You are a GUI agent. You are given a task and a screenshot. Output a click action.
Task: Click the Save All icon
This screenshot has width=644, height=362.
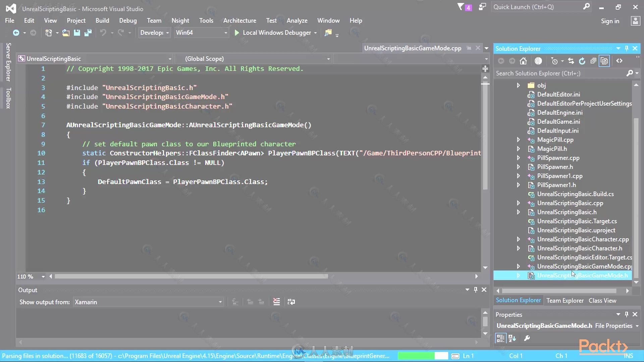pos(88,33)
